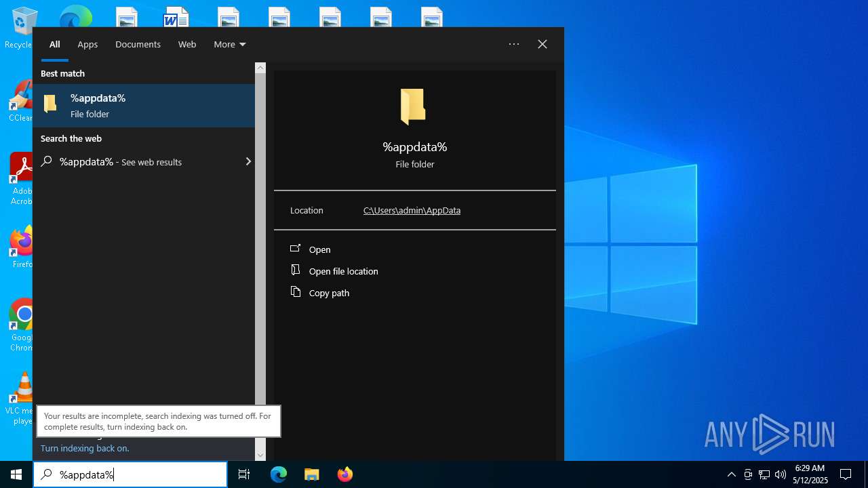This screenshot has height=488, width=868.
Task: Show hidden system tray icons
Action: point(731,474)
